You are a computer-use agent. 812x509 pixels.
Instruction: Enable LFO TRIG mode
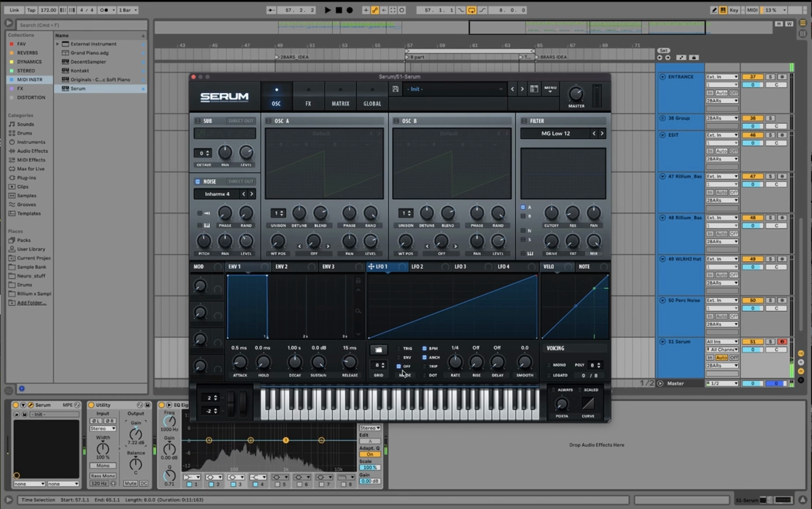(x=399, y=349)
